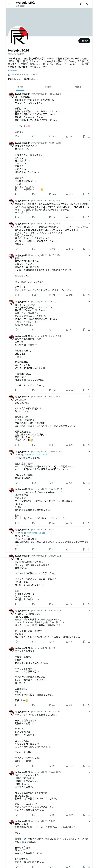Open more options on the Feb 5, 2024 post
The height and width of the screenshot is (868, 98).
coord(89,94)
